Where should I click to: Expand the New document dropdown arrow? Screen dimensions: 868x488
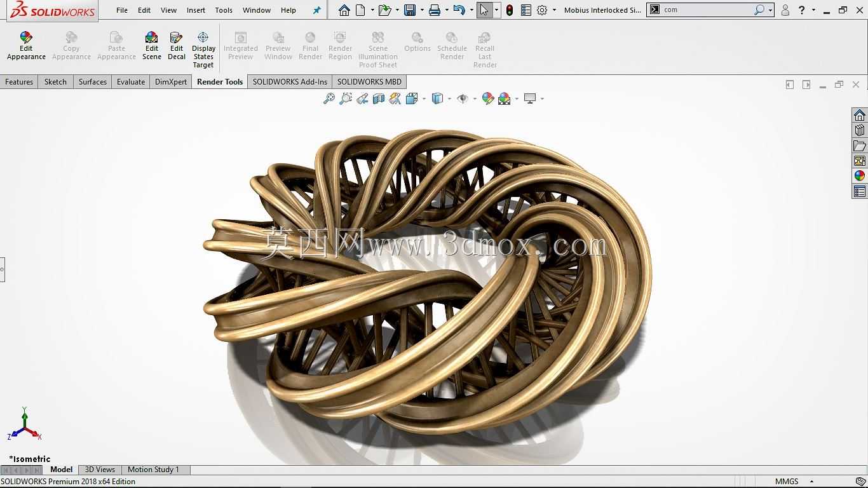[x=372, y=10]
